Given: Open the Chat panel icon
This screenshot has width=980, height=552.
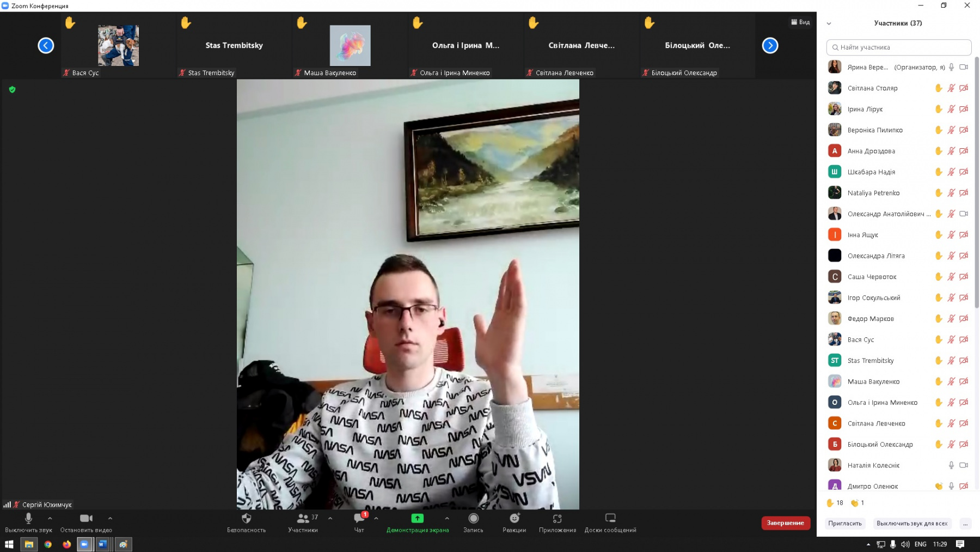Looking at the screenshot, I should pos(359,519).
